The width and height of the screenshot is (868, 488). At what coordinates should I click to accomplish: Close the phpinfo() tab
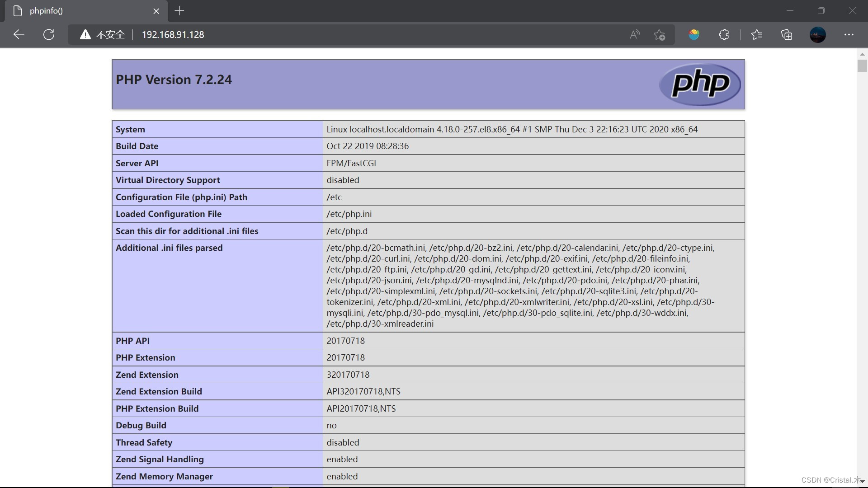(156, 11)
